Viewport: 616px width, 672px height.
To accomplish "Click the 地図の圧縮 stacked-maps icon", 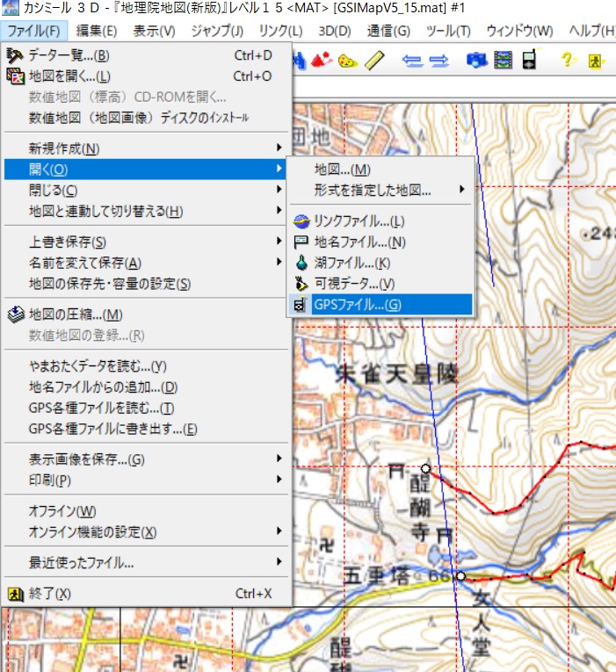I will coord(16,314).
